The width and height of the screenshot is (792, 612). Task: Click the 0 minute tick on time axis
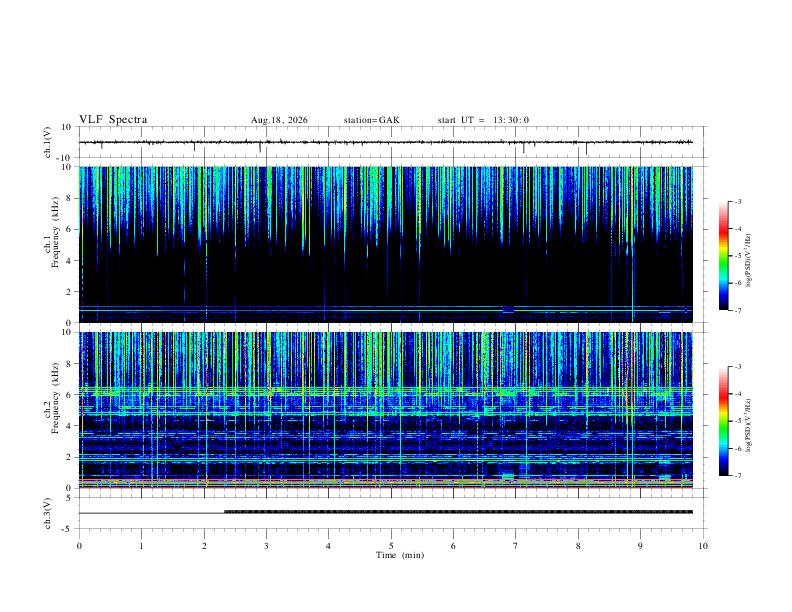[x=79, y=546]
